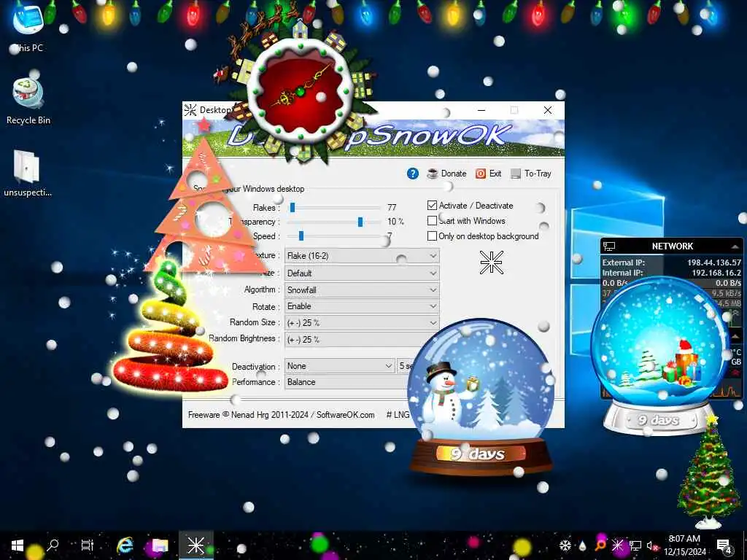Click External IP value 198.44.136.57
Screen dimensions: 747x560
point(713,262)
